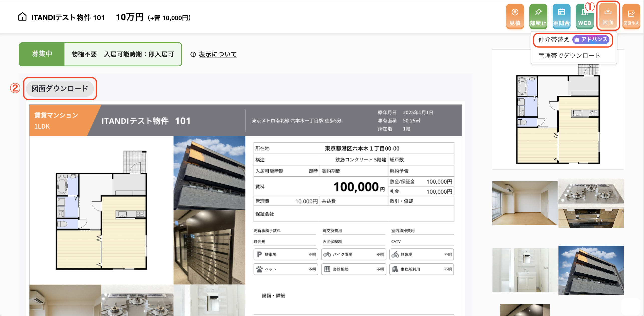Click the CATV field label

coord(396,241)
